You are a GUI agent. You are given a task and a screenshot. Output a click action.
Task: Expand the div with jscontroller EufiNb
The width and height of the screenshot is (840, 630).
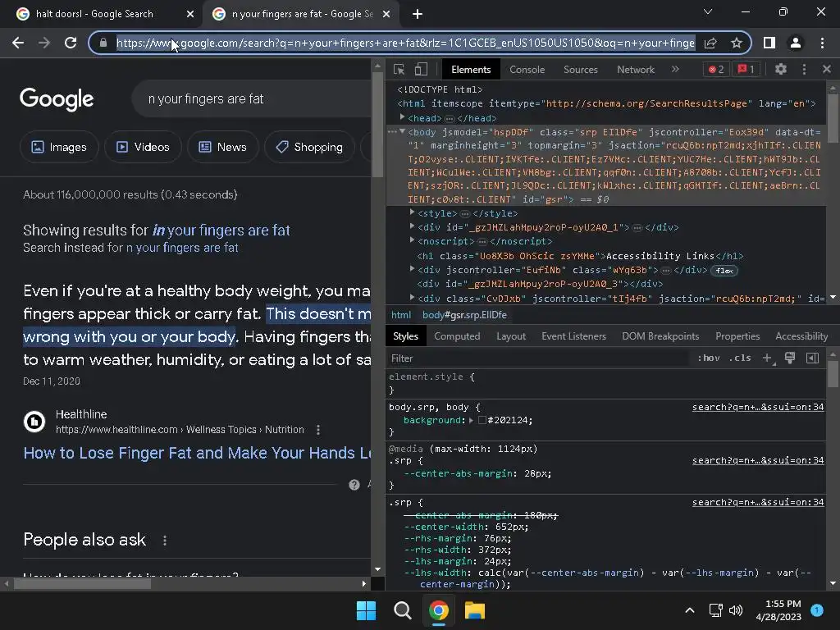tap(412, 269)
